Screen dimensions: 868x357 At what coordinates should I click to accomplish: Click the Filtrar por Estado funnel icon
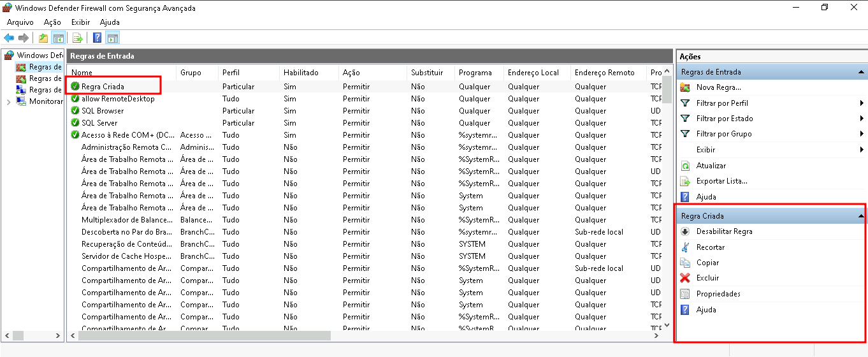tap(685, 118)
